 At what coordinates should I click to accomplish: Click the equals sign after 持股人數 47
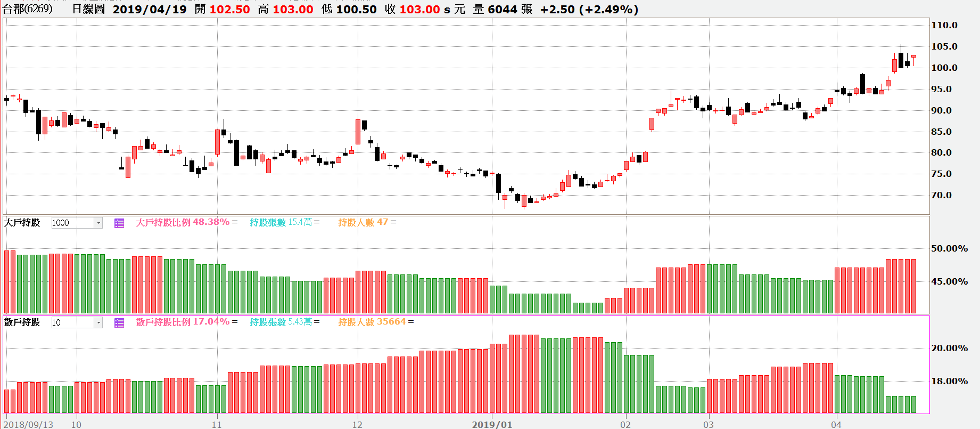pos(393,222)
